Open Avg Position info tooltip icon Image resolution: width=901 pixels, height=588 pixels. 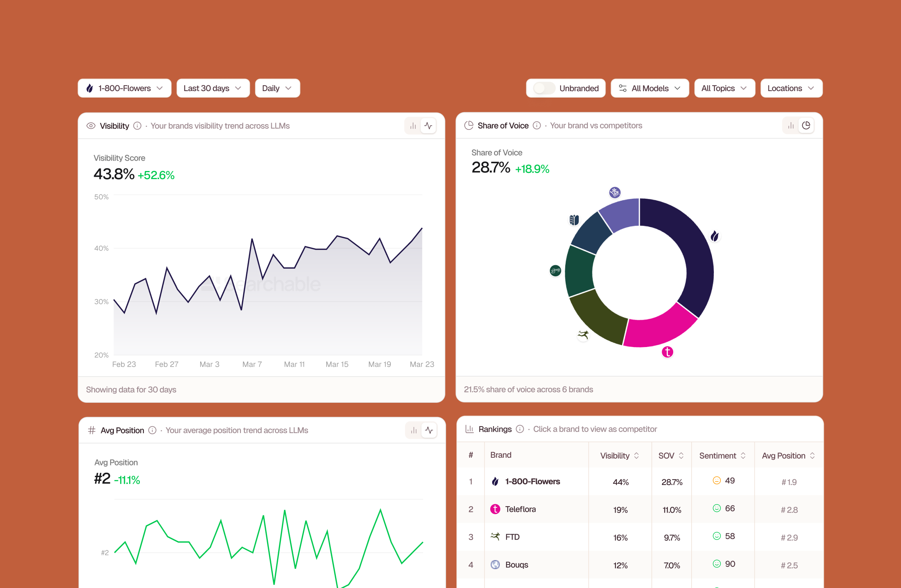[153, 430]
